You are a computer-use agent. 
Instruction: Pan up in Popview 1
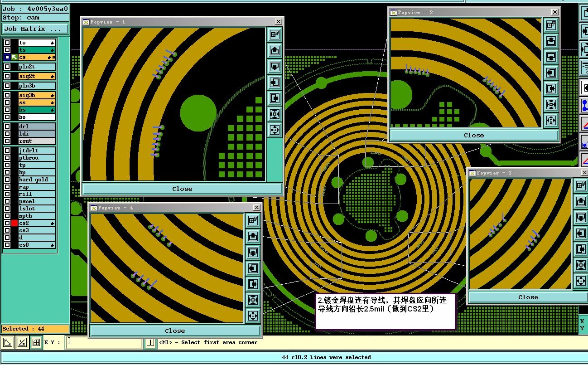(x=275, y=50)
